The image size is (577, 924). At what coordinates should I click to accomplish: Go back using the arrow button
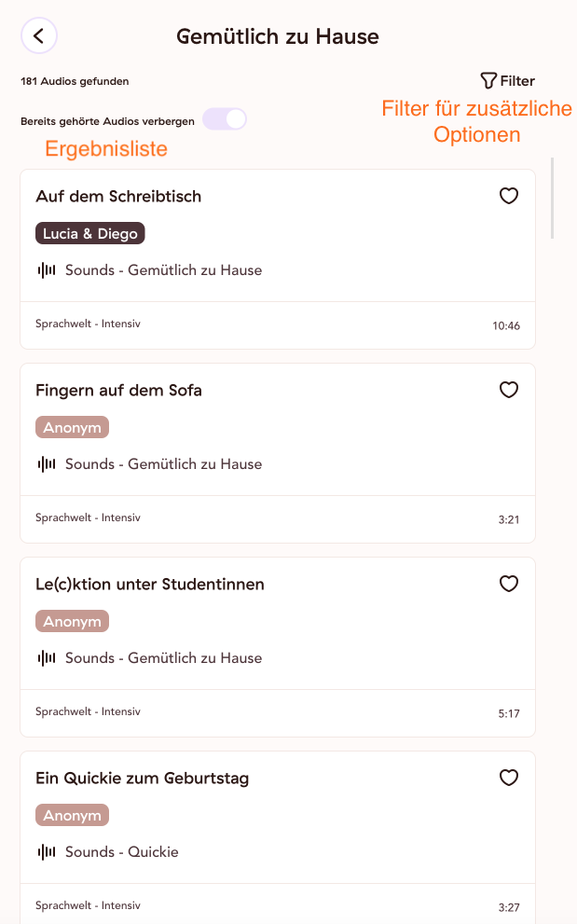pos(39,36)
